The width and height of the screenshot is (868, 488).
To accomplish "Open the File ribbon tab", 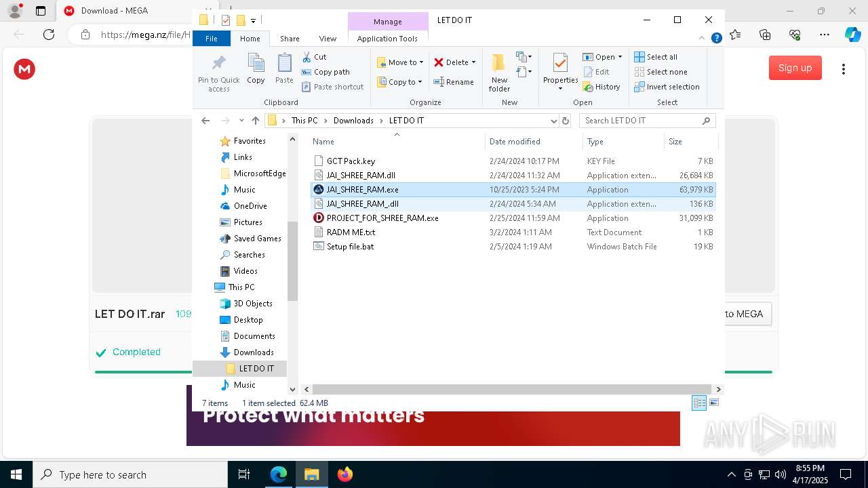I will coord(212,39).
